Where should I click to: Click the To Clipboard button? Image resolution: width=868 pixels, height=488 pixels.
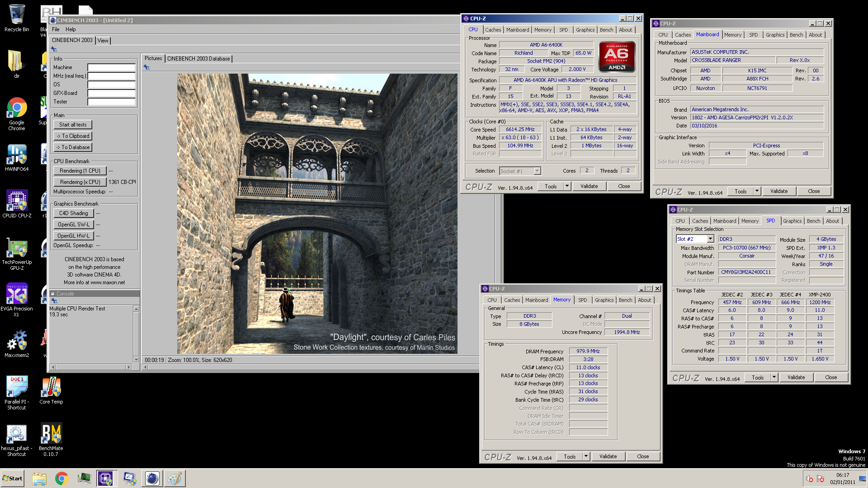73,136
